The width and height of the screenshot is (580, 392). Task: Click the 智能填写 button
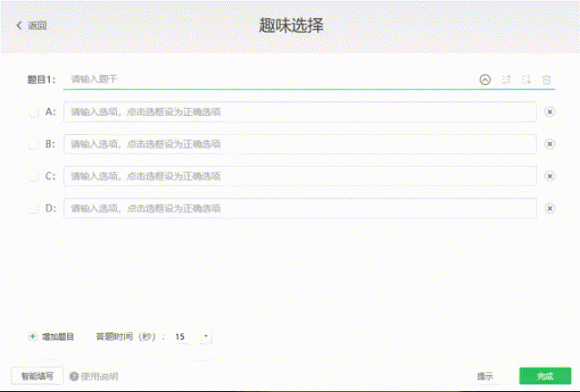click(x=37, y=376)
